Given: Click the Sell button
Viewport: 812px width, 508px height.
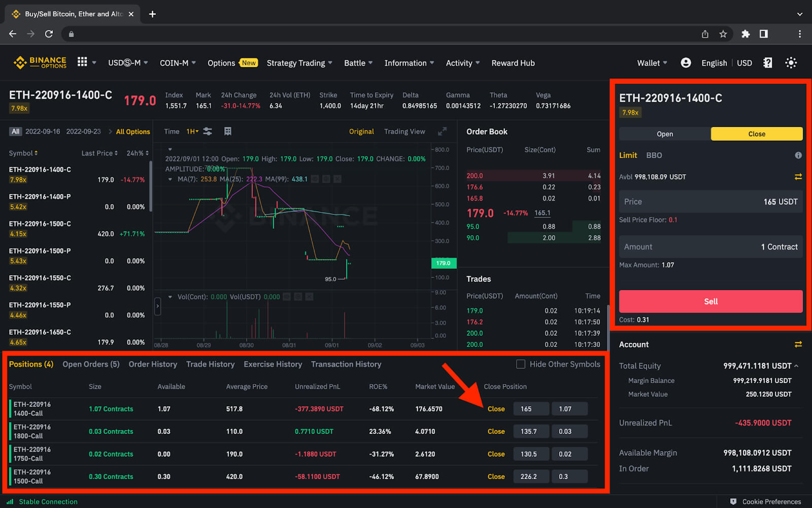Looking at the screenshot, I should click(710, 301).
